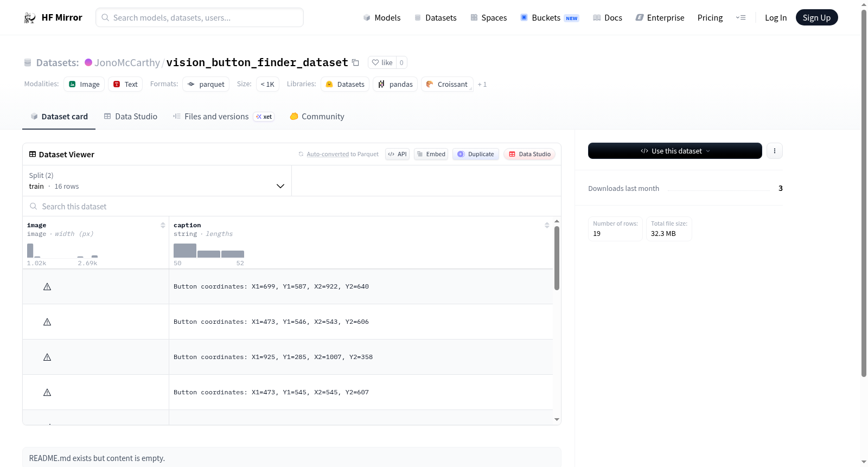Open the three-dot more options menu
The height and width of the screenshot is (467, 868).
(x=775, y=151)
